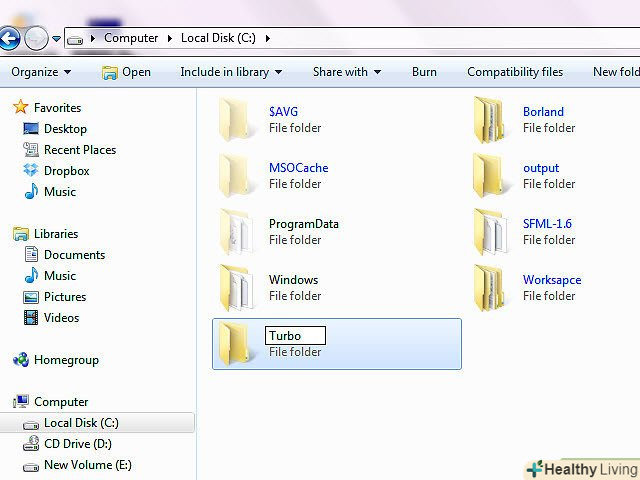
Task: Click the music note icon under Libraries
Action: pyautogui.click(x=31, y=275)
